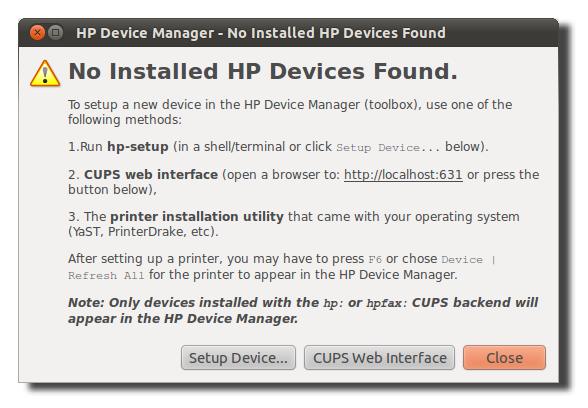Click the bold 'CUPS web interface' text
The width and height of the screenshot is (588, 408).
click(151, 175)
